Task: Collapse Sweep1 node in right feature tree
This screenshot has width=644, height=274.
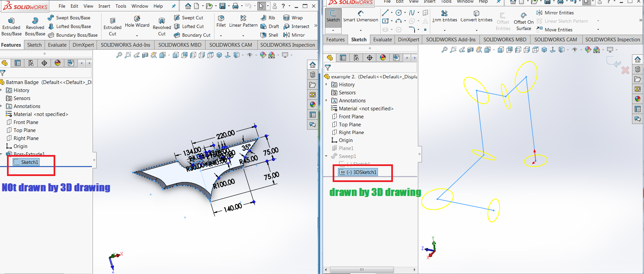Action: point(326,156)
